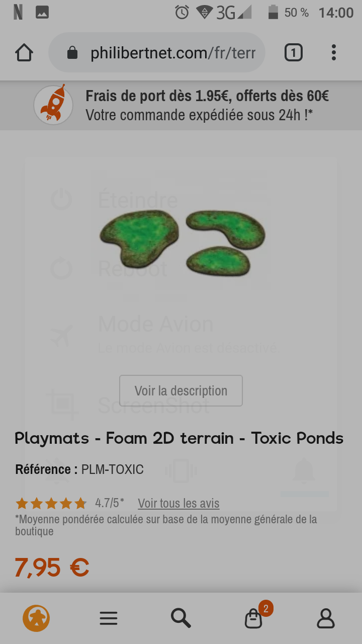The width and height of the screenshot is (362, 644).
Task: Open the hamburger menu in bottom bar
Action: coord(109,618)
